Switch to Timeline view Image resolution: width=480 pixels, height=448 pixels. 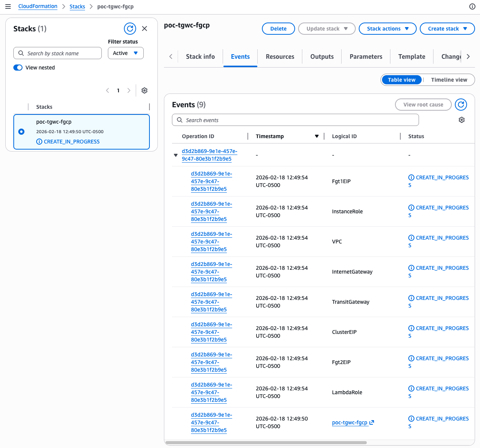point(449,80)
